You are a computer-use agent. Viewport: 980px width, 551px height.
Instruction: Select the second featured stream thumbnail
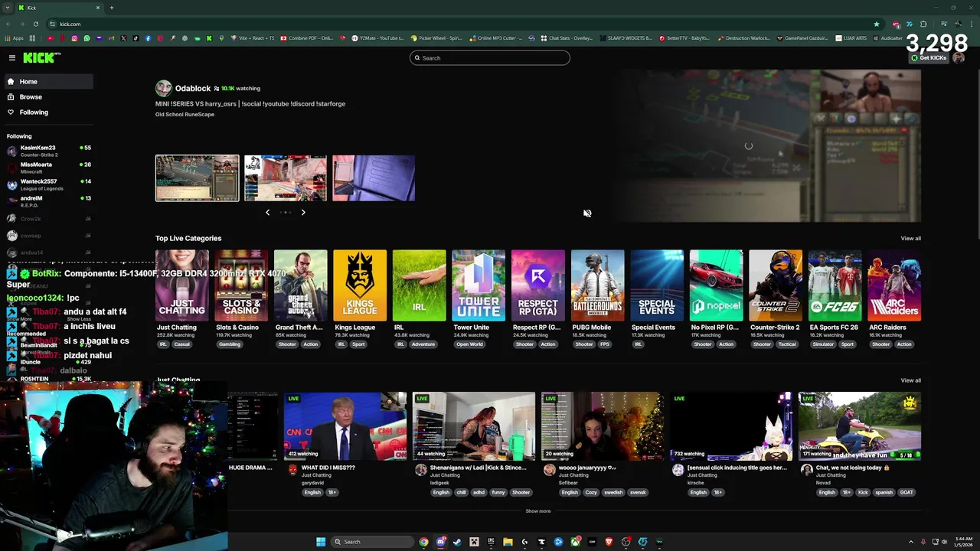[286, 178]
